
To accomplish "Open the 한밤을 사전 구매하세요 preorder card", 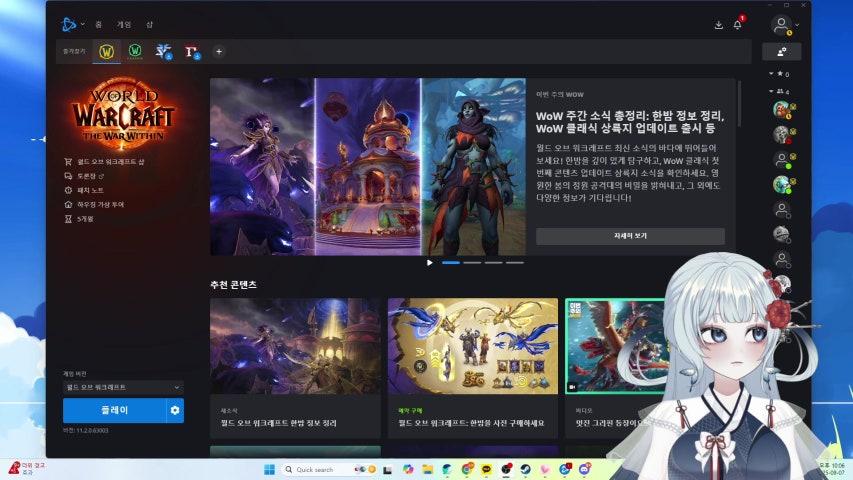I will [473, 368].
